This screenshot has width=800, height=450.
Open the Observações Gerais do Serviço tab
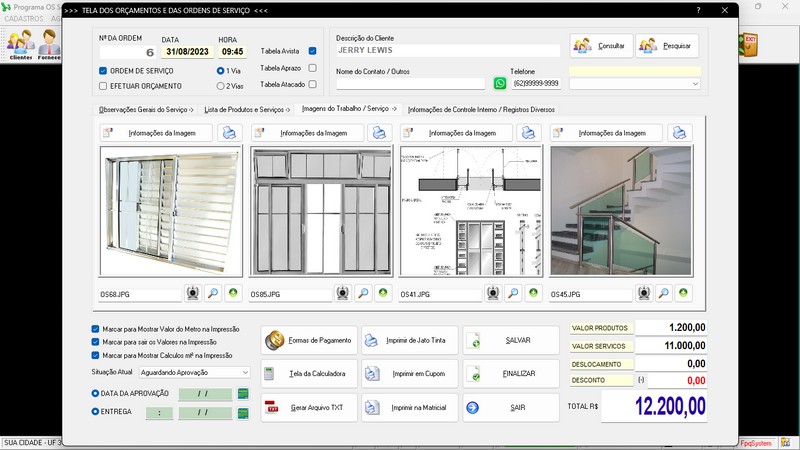coord(147,109)
